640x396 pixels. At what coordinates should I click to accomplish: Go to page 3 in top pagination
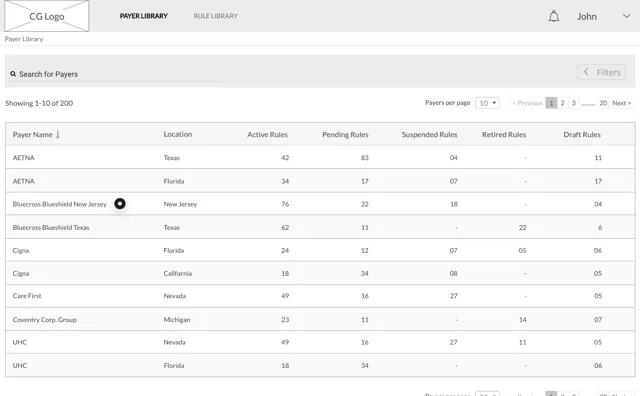tap(573, 103)
